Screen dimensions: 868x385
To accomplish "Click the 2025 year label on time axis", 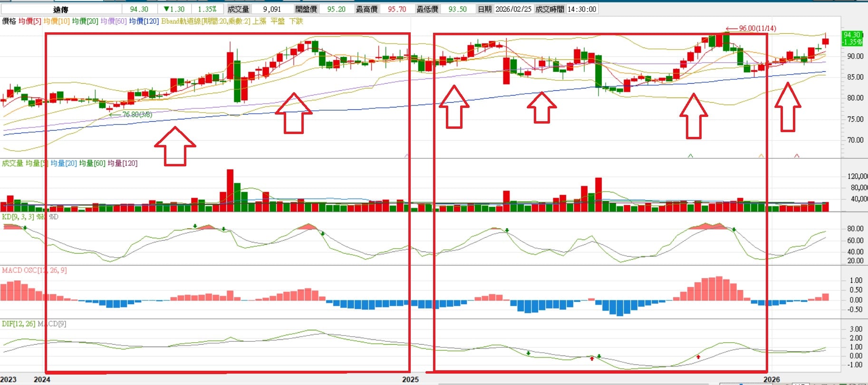I will [410, 379].
